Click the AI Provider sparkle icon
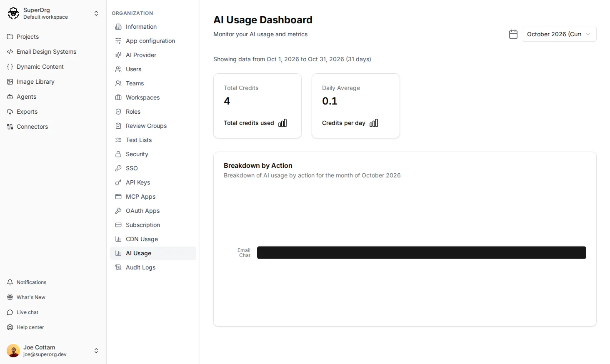This screenshot has width=610, height=364. 118,55
